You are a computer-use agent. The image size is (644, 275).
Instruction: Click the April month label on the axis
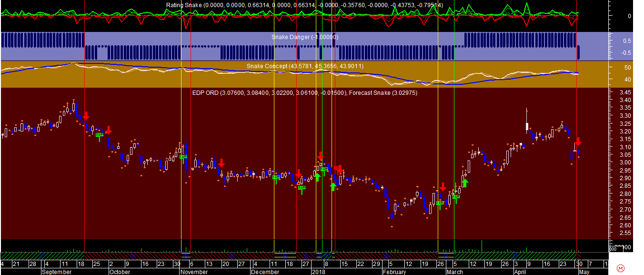pos(521,272)
